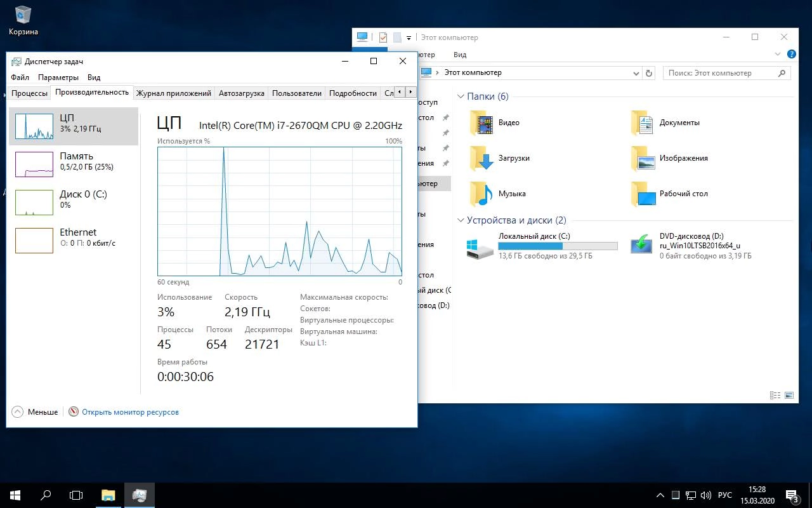Open volume control in system tray

point(705,495)
